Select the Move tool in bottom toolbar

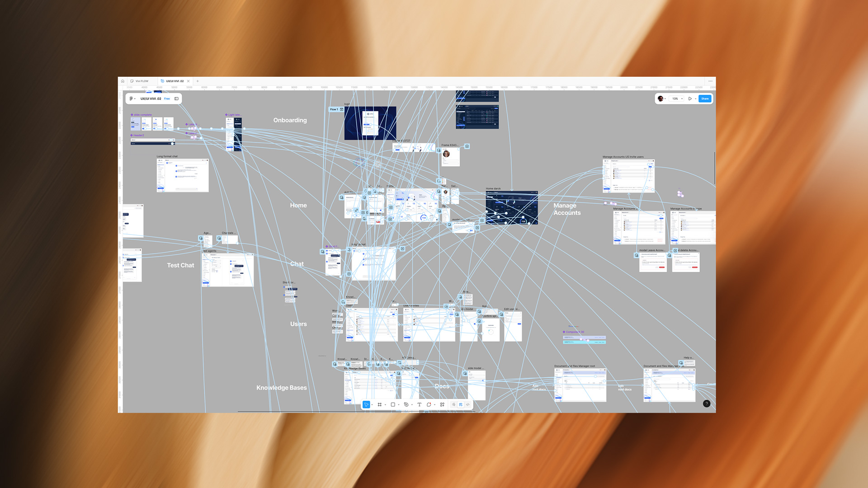[366, 404]
